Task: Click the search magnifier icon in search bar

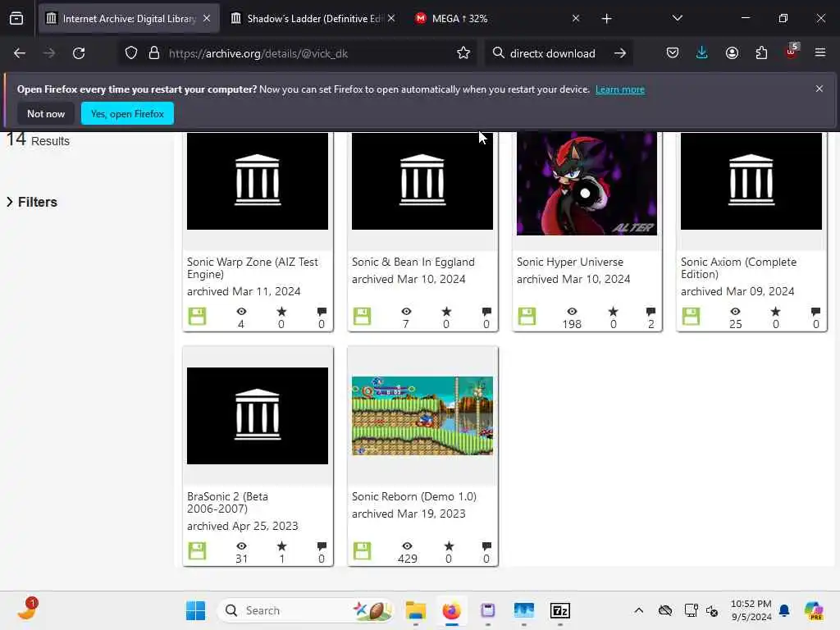Action: coord(498,53)
